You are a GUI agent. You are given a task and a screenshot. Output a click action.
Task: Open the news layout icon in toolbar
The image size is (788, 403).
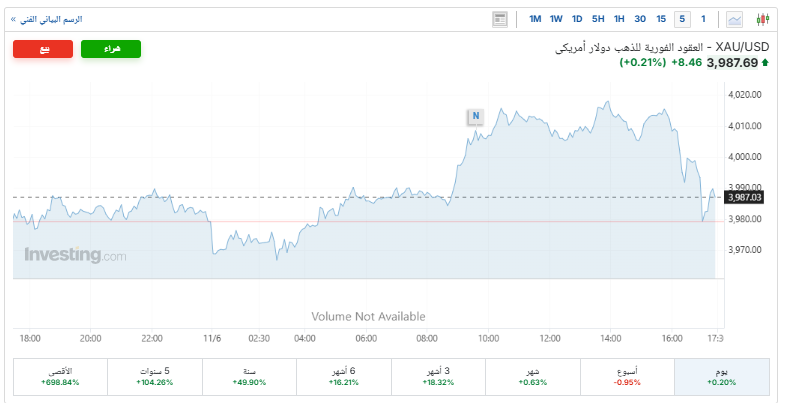coord(501,19)
